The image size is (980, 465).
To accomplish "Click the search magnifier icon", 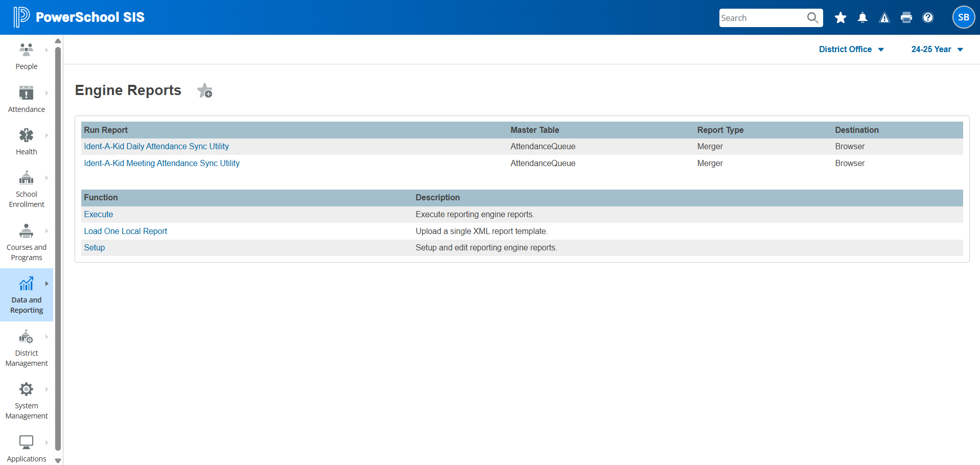I will point(812,18).
